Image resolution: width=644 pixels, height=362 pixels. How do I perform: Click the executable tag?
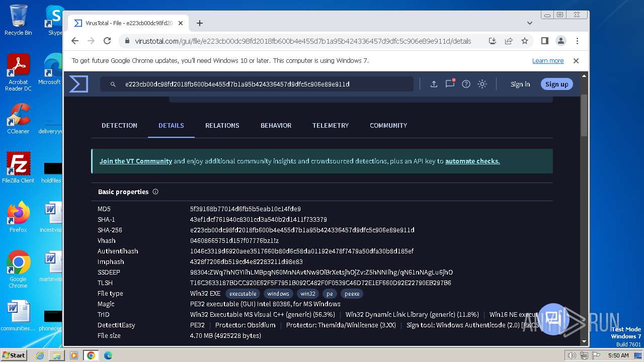pos(243,294)
